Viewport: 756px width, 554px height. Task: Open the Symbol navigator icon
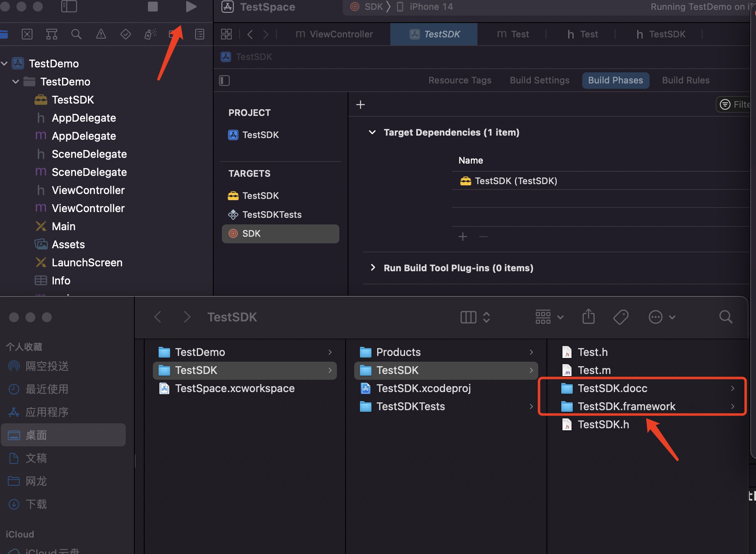52,34
